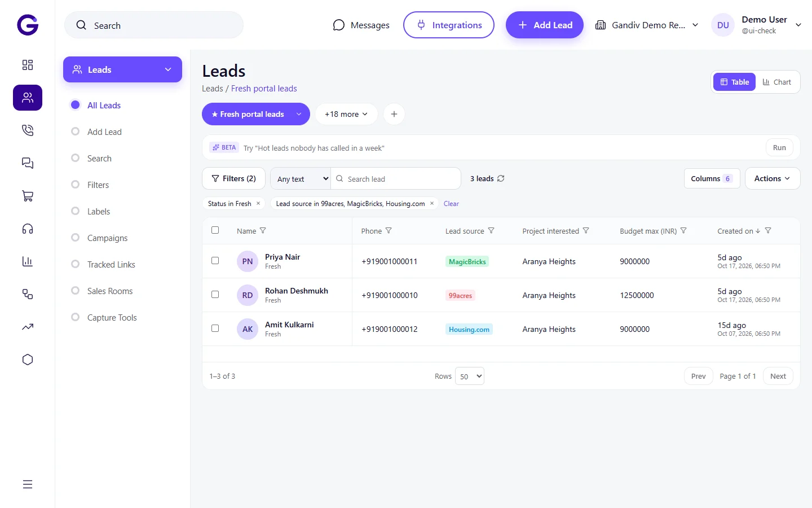Open Sales Rooms in side menu
This screenshot has height=508, width=812.
pos(110,291)
